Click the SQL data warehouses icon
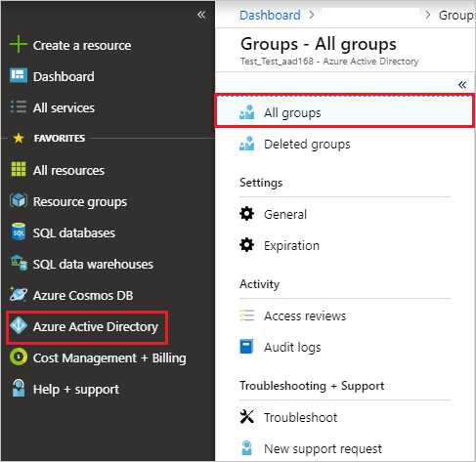 [19, 263]
